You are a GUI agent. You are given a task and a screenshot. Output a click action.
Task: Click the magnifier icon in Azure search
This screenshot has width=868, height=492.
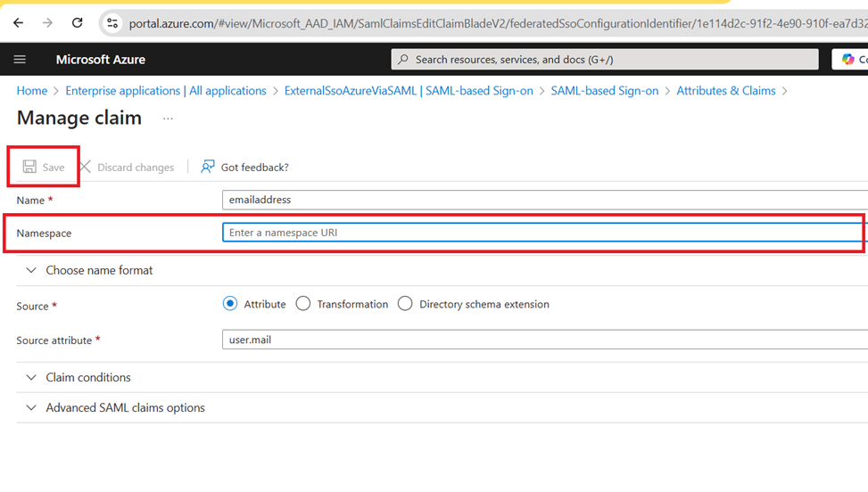[x=403, y=59]
